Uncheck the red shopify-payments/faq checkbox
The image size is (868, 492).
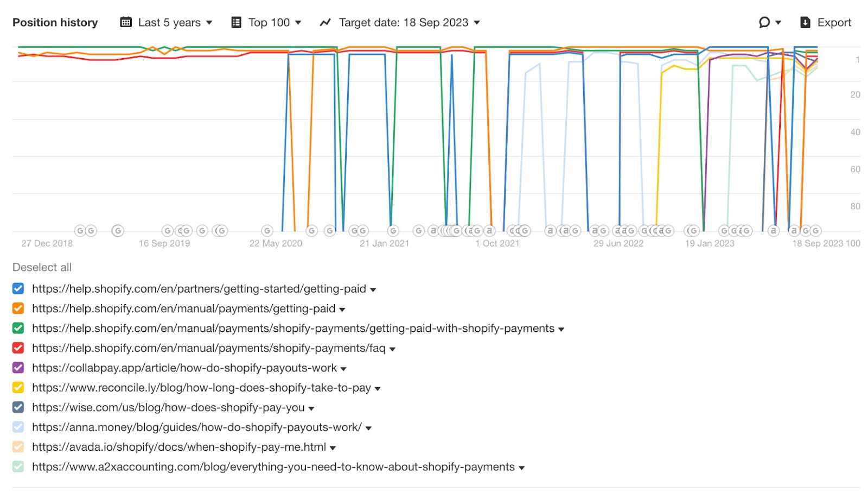(18, 348)
